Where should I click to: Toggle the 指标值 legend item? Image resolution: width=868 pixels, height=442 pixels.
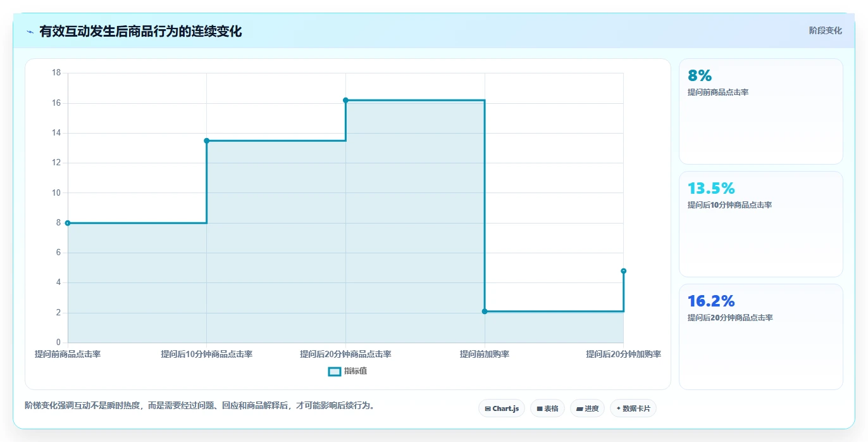[347, 371]
